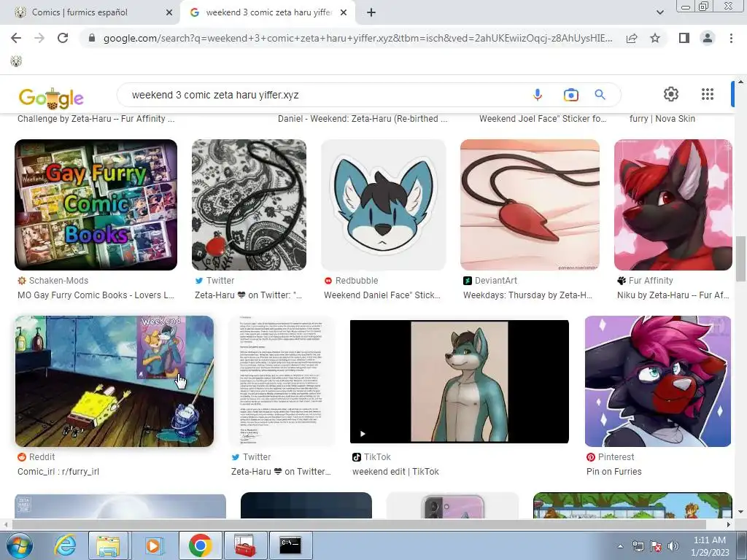Viewport: 747px width, 560px height.
Task: Reload the current page
Action: (x=63, y=38)
